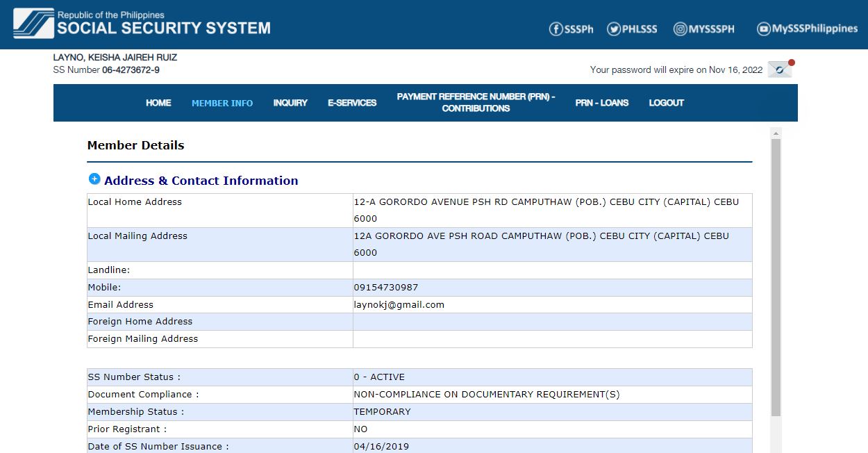Screen dimensions: 868x453
Task: Click the vertical scrollbar thumb
Action: [x=776, y=278]
